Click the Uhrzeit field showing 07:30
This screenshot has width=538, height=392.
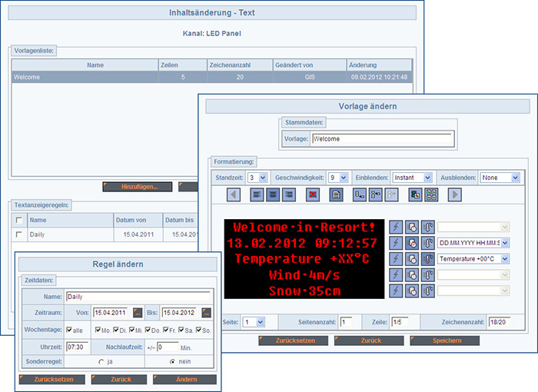click(77, 347)
